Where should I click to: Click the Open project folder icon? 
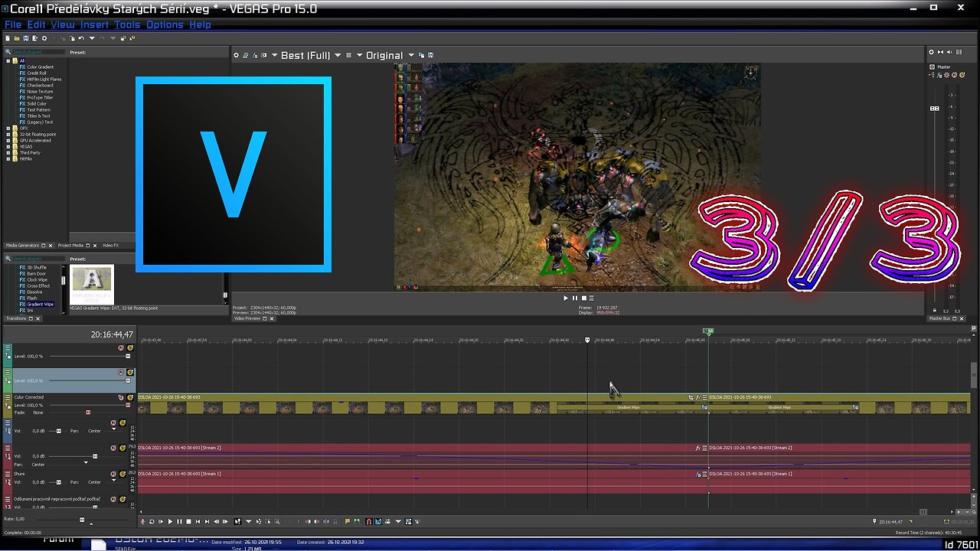pyautogui.click(x=17, y=38)
